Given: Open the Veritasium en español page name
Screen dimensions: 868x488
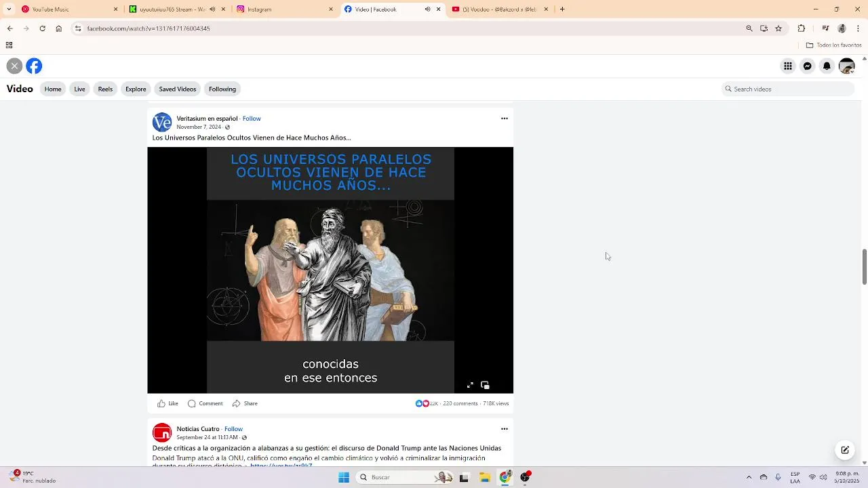Looking at the screenshot, I should pyautogui.click(x=207, y=119).
